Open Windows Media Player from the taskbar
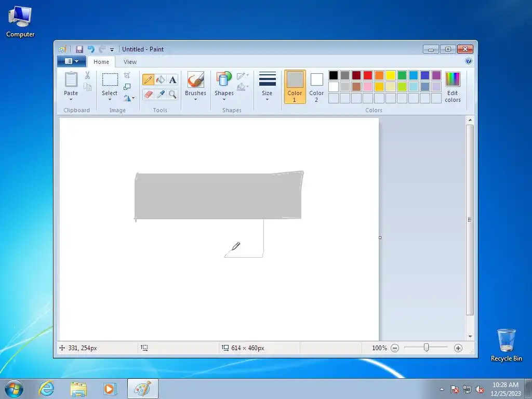 (110, 389)
